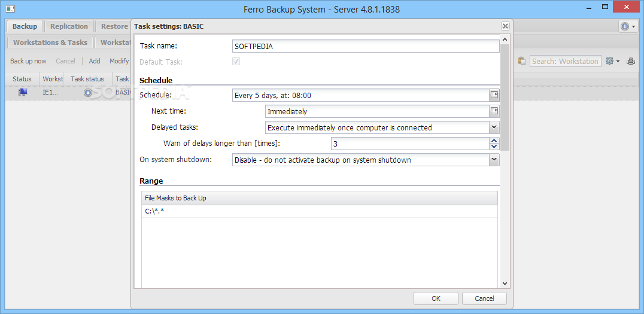The image size is (644, 314).
Task: Open the Workstations & Tasks tab
Action: [x=50, y=42]
